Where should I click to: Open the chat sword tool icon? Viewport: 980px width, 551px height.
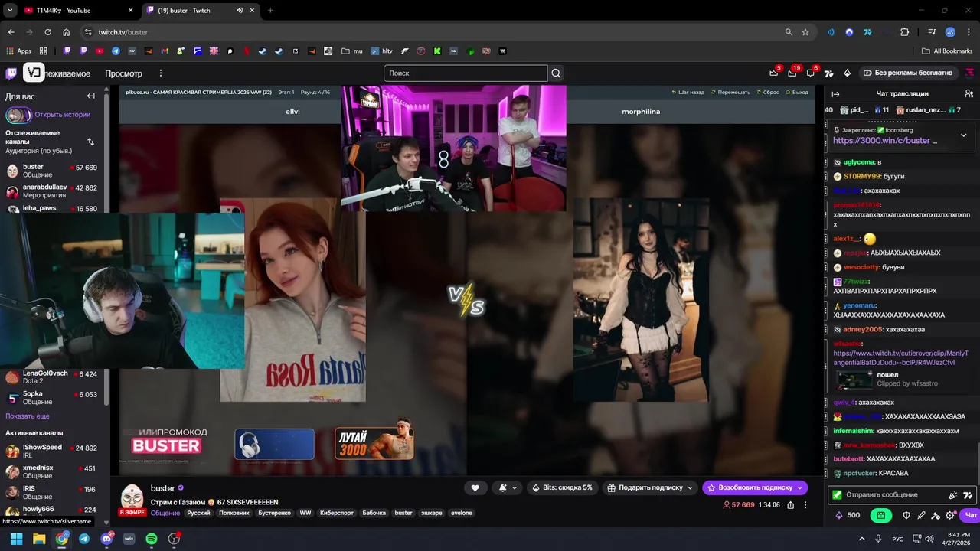click(x=921, y=515)
